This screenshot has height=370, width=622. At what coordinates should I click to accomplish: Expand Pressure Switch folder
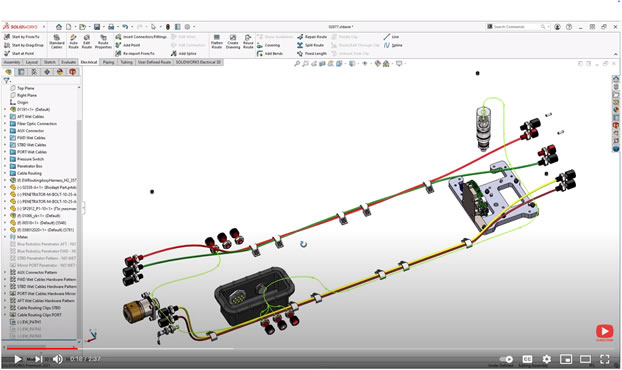point(5,159)
